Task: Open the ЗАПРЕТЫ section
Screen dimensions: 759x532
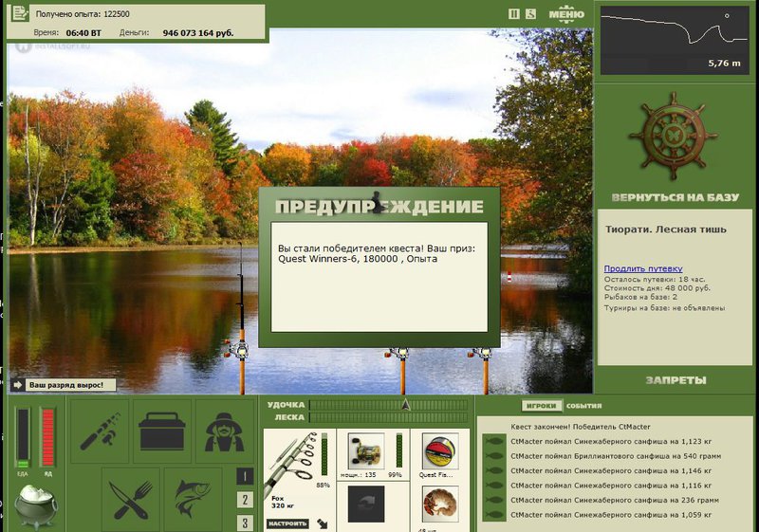Action: tap(676, 380)
